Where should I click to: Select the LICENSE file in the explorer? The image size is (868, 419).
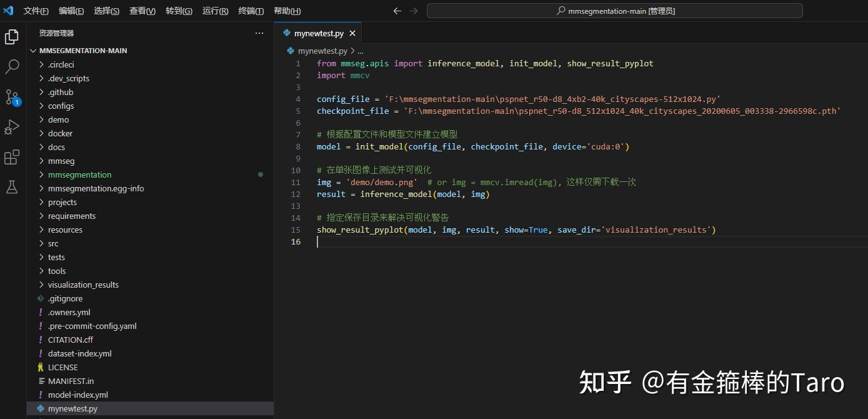[64, 367]
